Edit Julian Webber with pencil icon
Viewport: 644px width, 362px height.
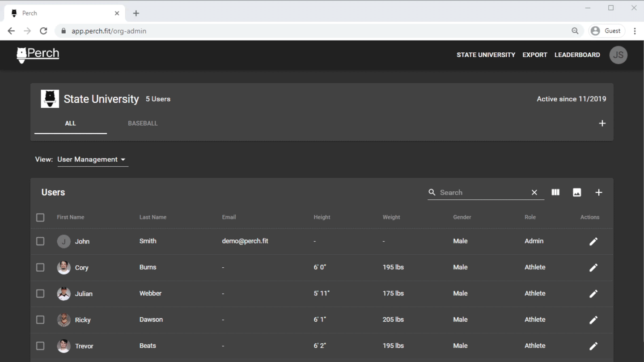point(593,294)
